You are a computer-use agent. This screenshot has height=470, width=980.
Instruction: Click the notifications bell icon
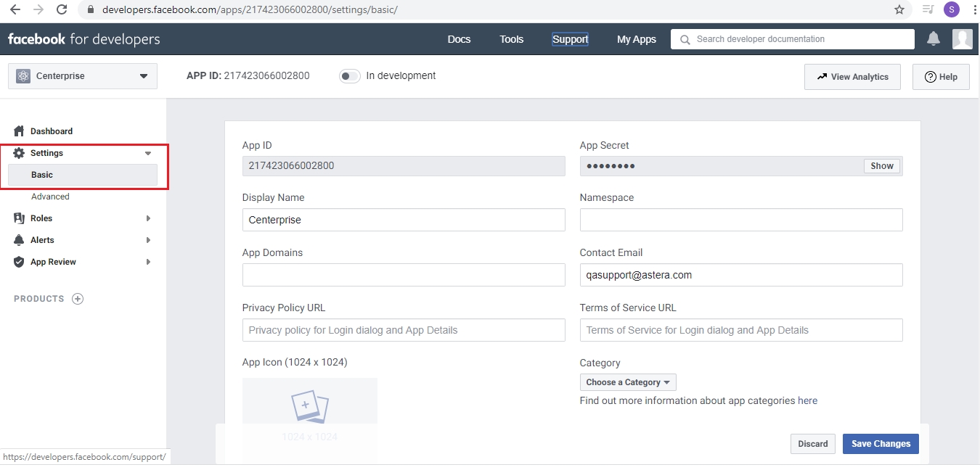coord(934,39)
